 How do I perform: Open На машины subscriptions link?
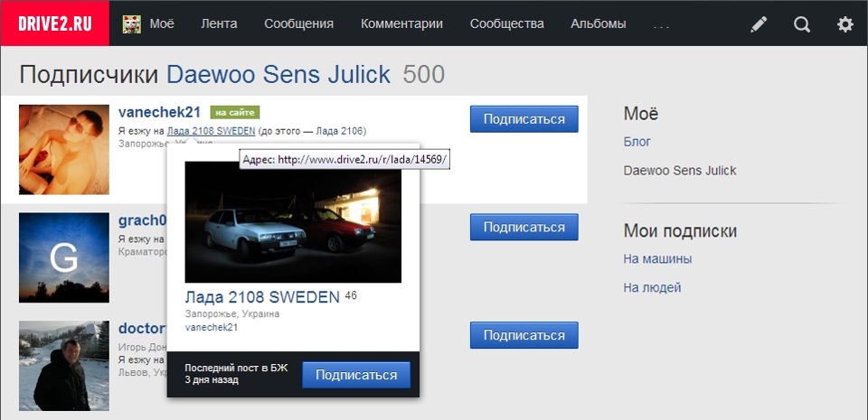pyautogui.click(x=657, y=258)
